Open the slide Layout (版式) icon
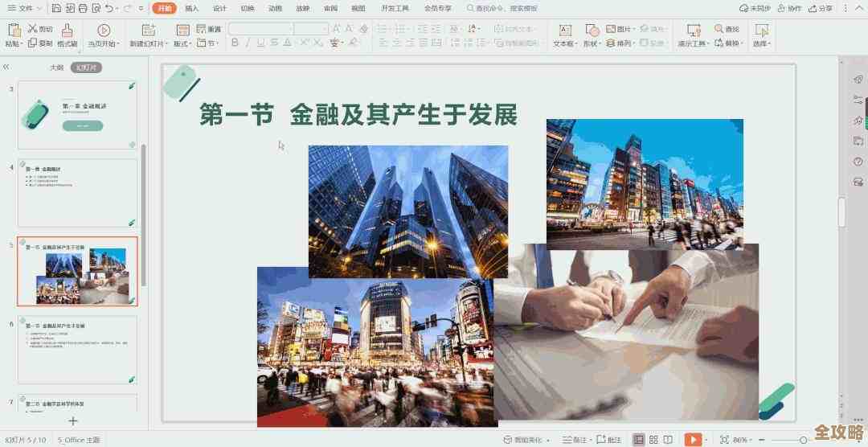 tap(182, 30)
